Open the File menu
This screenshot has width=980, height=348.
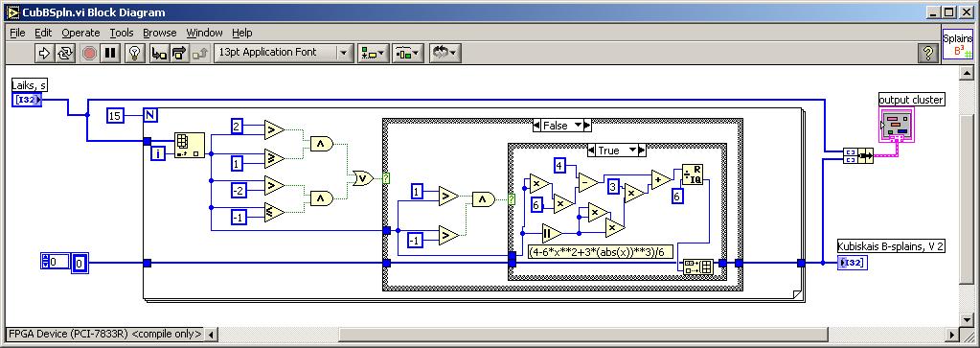point(17,33)
